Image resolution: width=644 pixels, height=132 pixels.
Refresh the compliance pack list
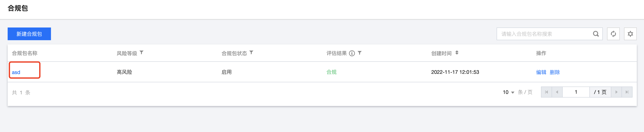coord(613,34)
